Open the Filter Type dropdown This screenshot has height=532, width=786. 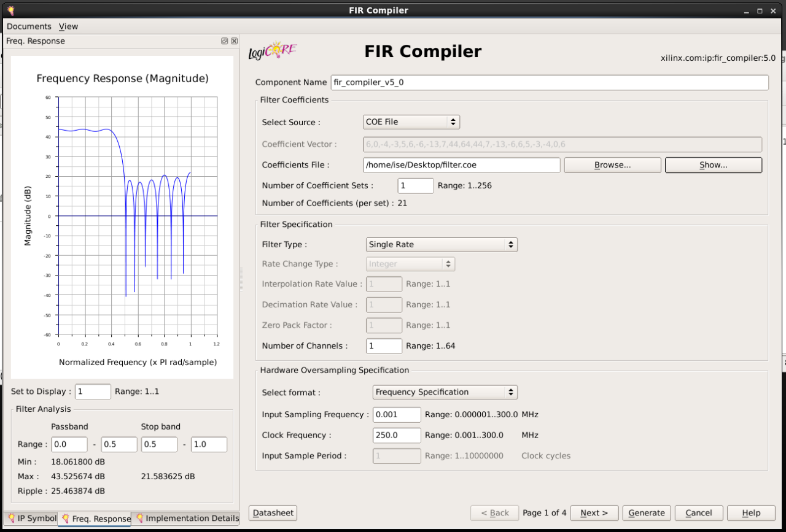pos(442,245)
